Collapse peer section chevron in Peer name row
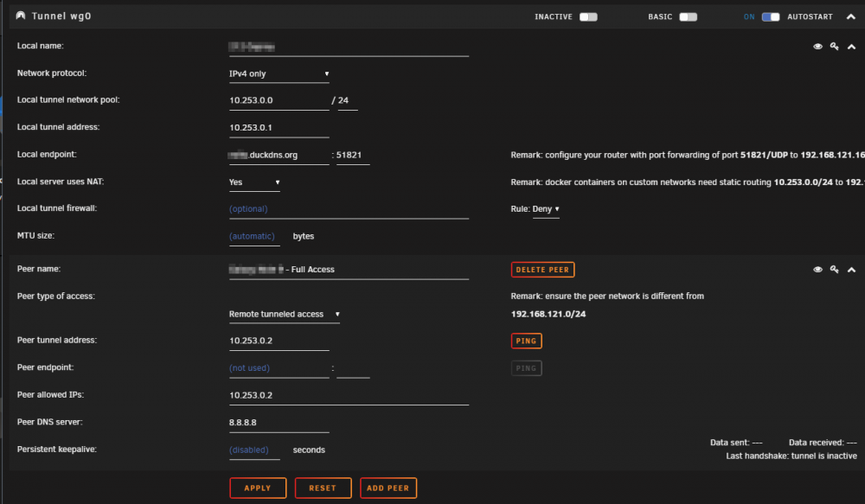Viewport: 865px width, 504px height. click(x=851, y=270)
